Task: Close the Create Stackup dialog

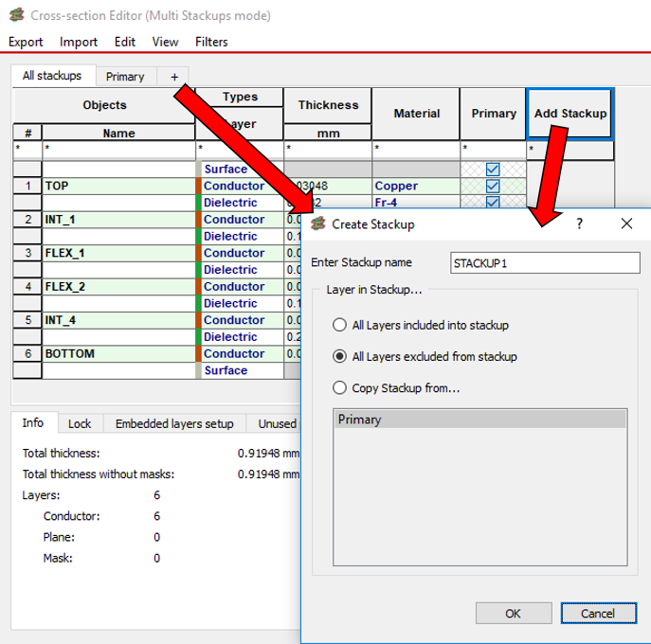Action: [x=626, y=224]
